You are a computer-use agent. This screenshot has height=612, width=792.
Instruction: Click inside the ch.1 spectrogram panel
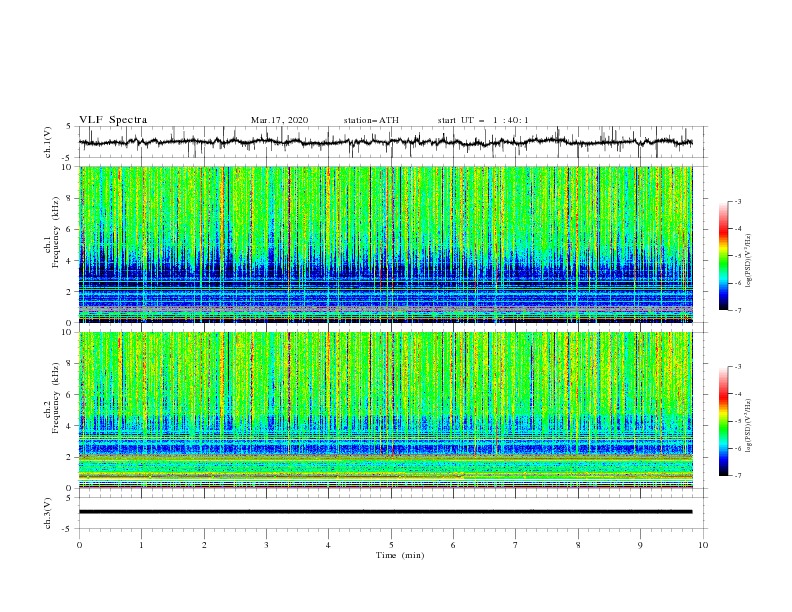pos(386,244)
